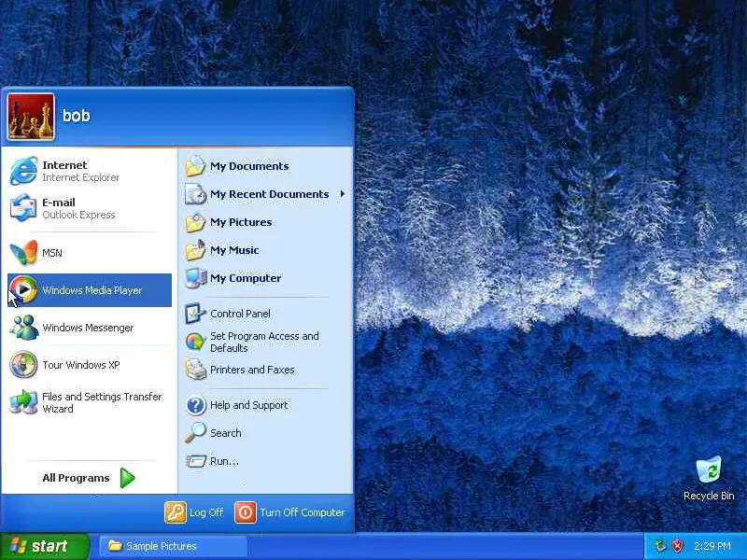Viewport: 747px width, 560px height.
Task: Click the red security shield tray icon
Action: (x=678, y=546)
